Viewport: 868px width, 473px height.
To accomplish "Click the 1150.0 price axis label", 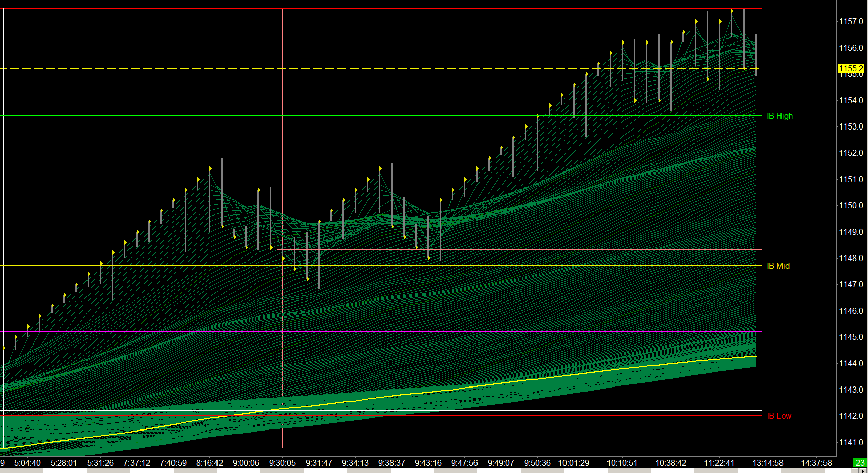I will [851, 206].
